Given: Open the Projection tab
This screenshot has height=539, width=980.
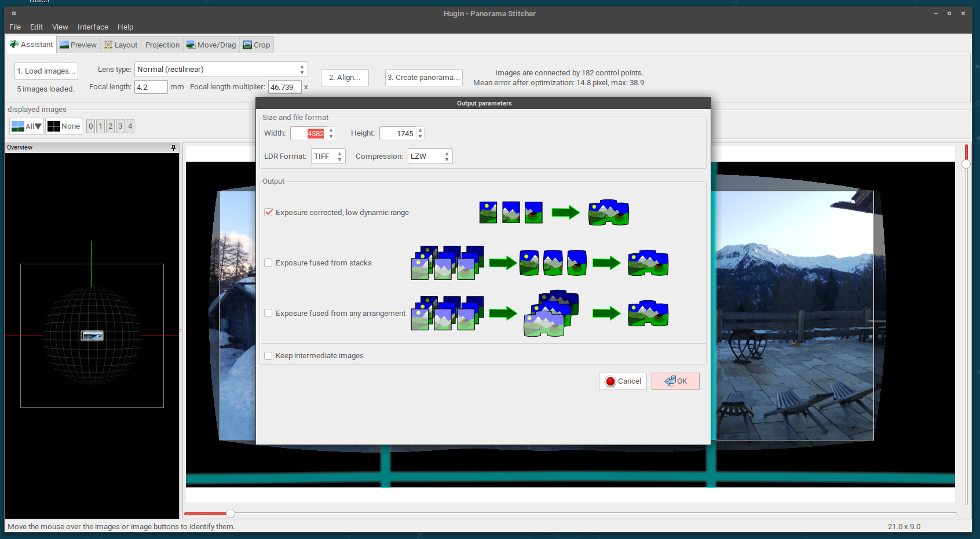Looking at the screenshot, I should coord(162,45).
